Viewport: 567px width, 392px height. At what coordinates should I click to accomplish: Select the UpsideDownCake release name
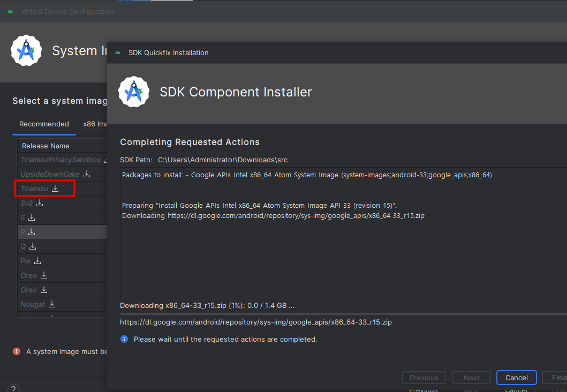(x=50, y=174)
